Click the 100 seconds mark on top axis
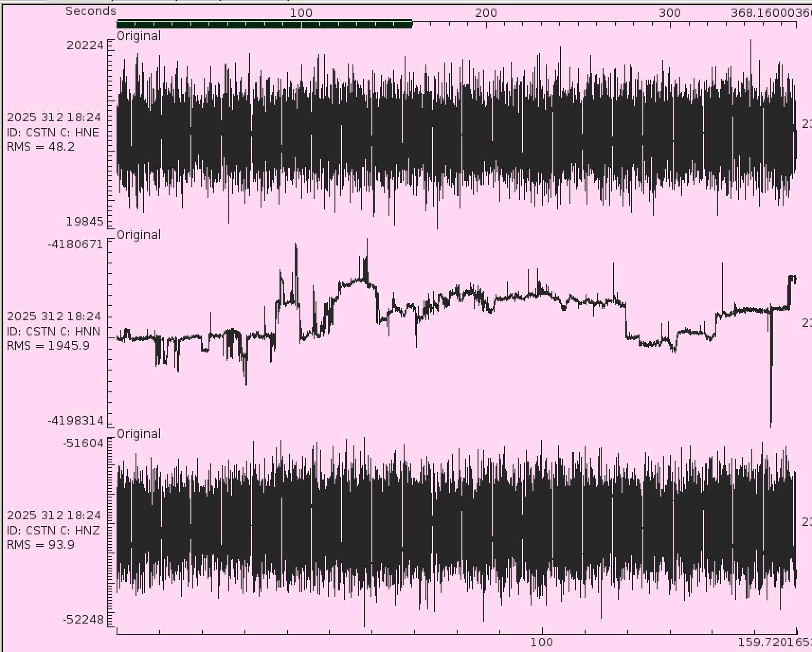812x652 pixels. pyautogui.click(x=301, y=13)
